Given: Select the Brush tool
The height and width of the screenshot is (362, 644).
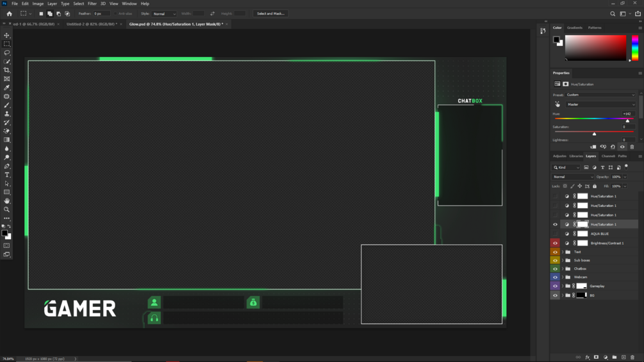Looking at the screenshot, I should coord(6,105).
